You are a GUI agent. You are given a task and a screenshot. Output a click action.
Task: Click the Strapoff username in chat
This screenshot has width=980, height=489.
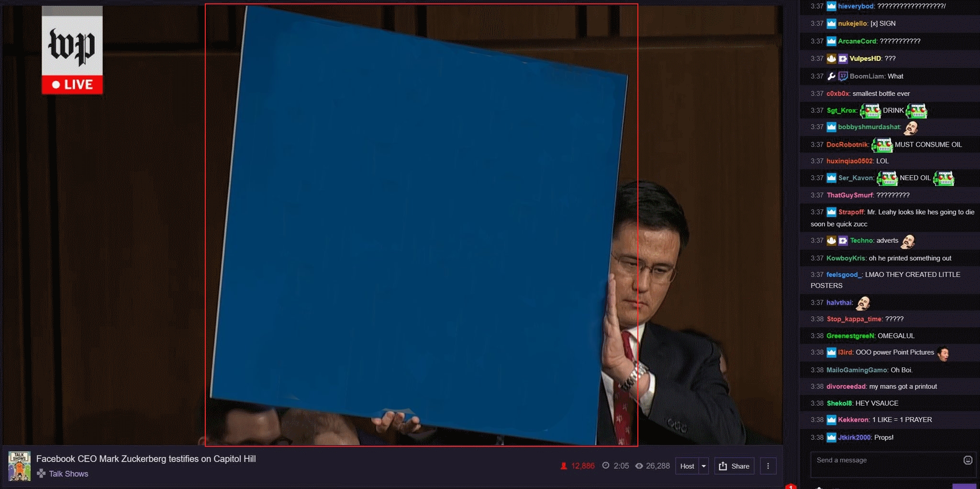click(851, 212)
